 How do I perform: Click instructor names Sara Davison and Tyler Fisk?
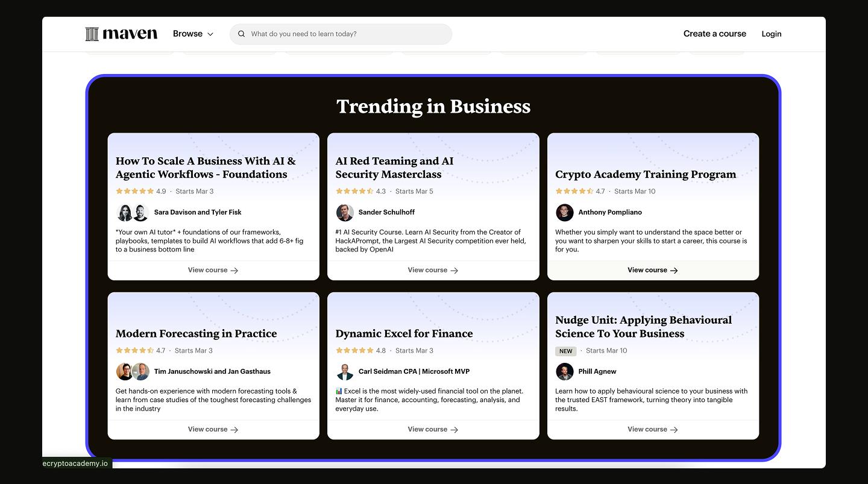[x=198, y=212]
